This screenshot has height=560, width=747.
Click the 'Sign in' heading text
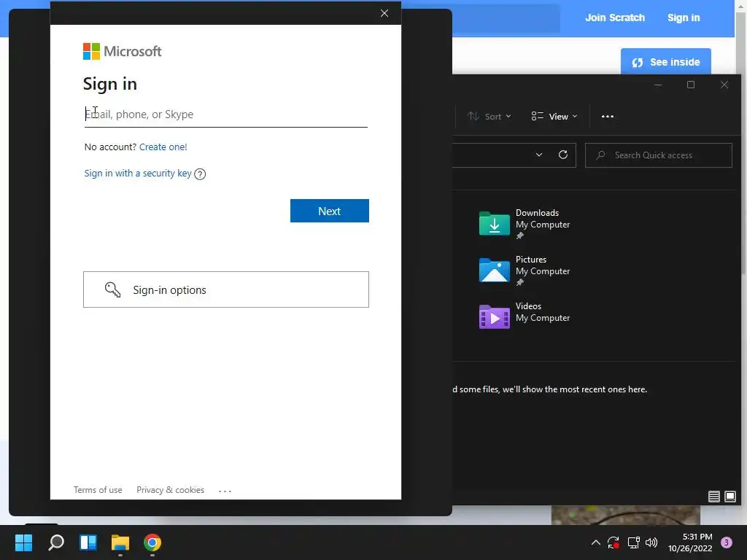coord(110,84)
